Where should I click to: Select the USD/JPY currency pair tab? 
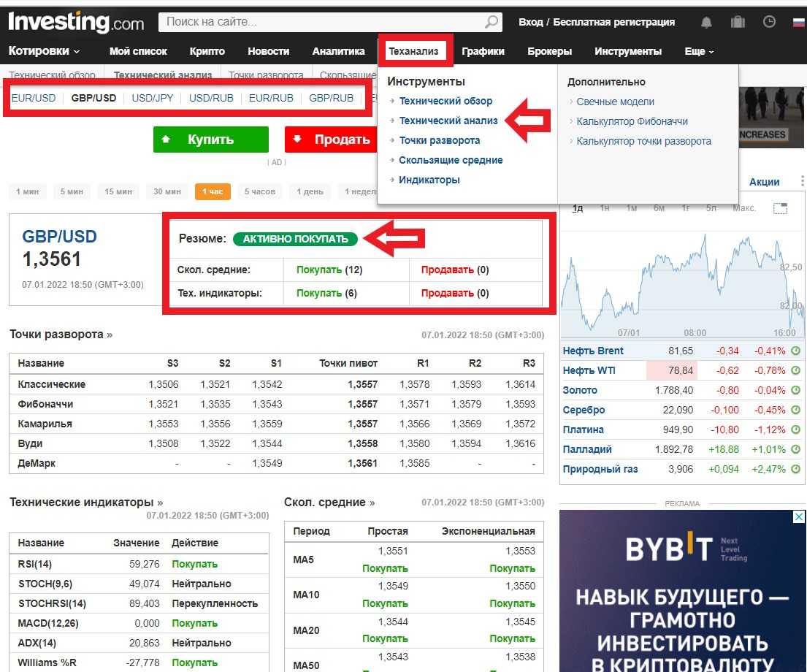(x=153, y=98)
